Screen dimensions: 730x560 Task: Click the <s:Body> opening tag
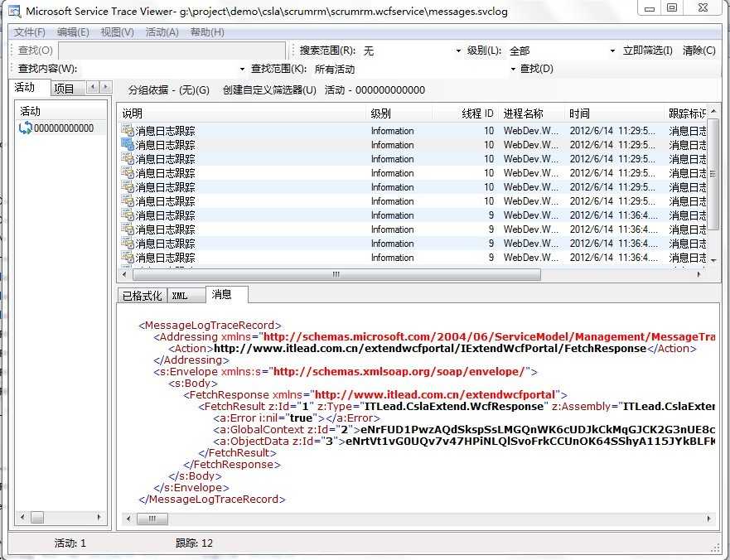coord(193,383)
